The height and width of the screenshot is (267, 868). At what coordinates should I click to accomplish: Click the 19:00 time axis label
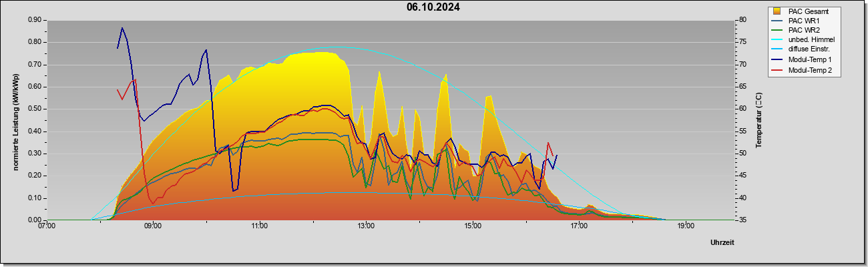tap(686, 226)
